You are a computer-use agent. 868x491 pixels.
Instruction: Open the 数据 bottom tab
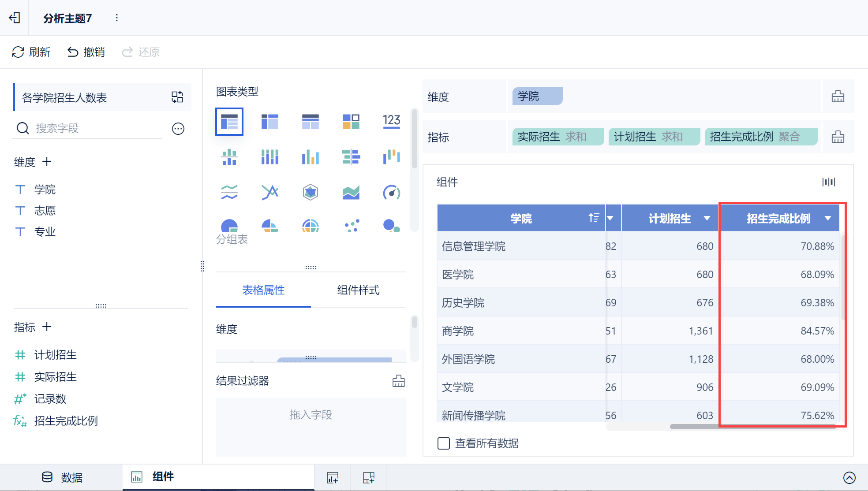click(x=62, y=477)
